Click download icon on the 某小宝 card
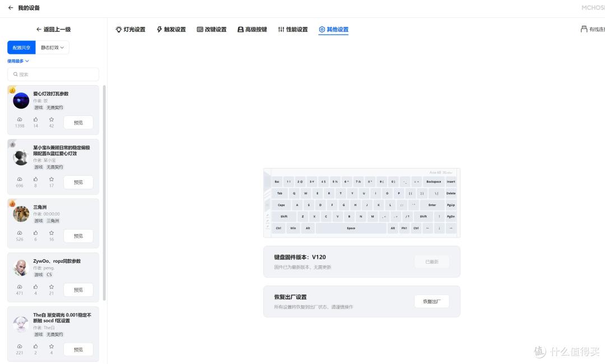The width and height of the screenshot is (605, 364). (x=20, y=179)
